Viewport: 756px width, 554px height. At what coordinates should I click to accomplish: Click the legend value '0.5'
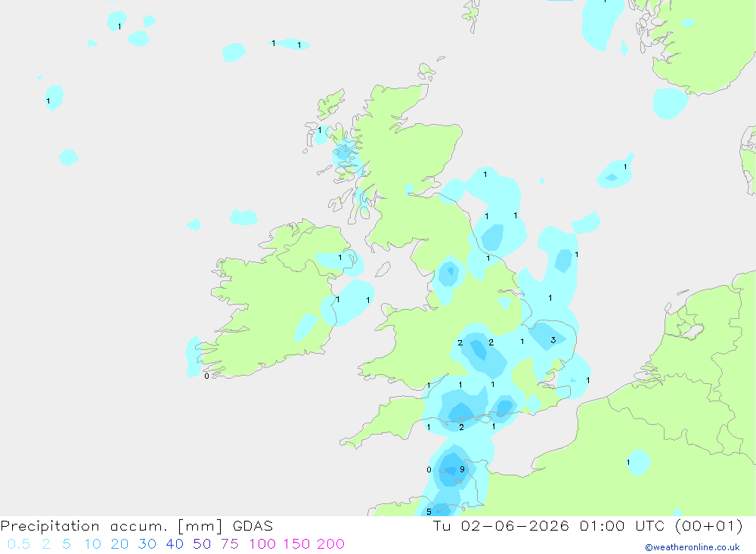click(x=19, y=544)
